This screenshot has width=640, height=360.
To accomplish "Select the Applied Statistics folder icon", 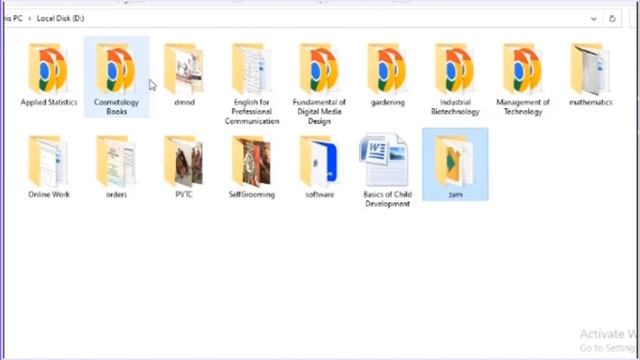I will pyautogui.click(x=48, y=69).
